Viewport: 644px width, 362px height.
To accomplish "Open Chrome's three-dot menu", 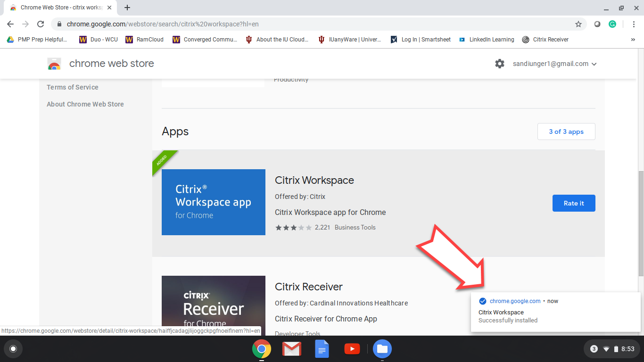I will pyautogui.click(x=633, y=24).
